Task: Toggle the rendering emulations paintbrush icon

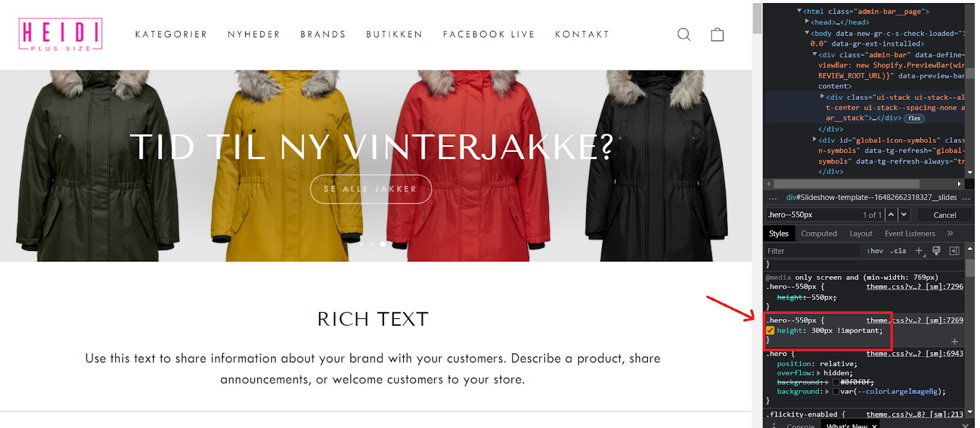Action: pos(936,251)
